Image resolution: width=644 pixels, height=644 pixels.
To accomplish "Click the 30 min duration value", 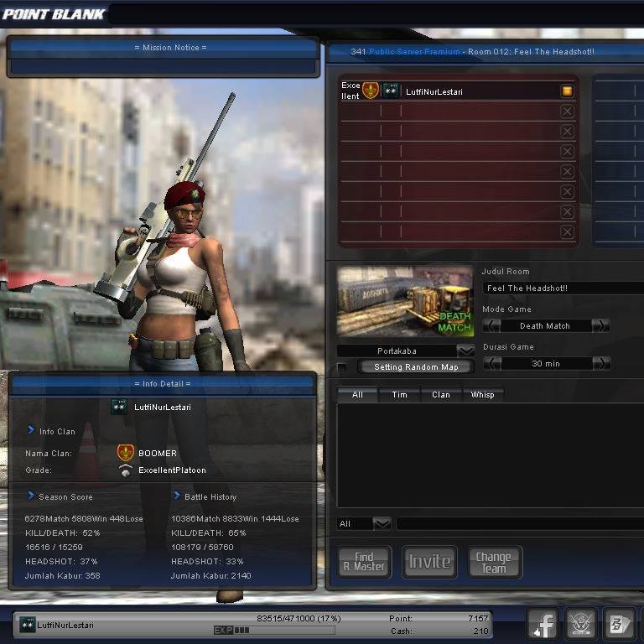I will click(x=546, y=363).
